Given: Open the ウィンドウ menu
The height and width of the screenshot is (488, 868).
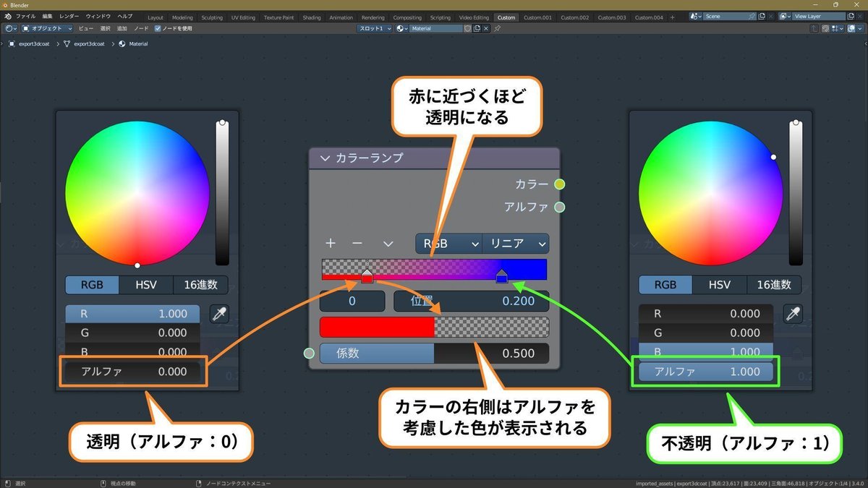Looking at the screenshot, I should [98, 16].
